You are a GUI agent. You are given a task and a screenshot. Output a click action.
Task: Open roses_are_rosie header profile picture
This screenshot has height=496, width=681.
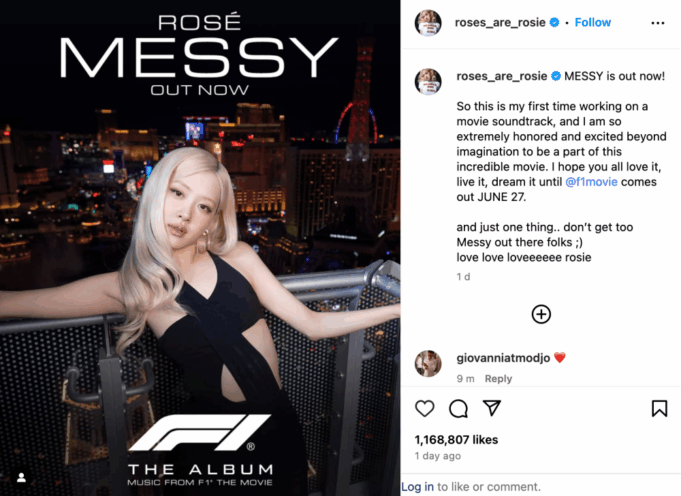[x=428, y=23]
